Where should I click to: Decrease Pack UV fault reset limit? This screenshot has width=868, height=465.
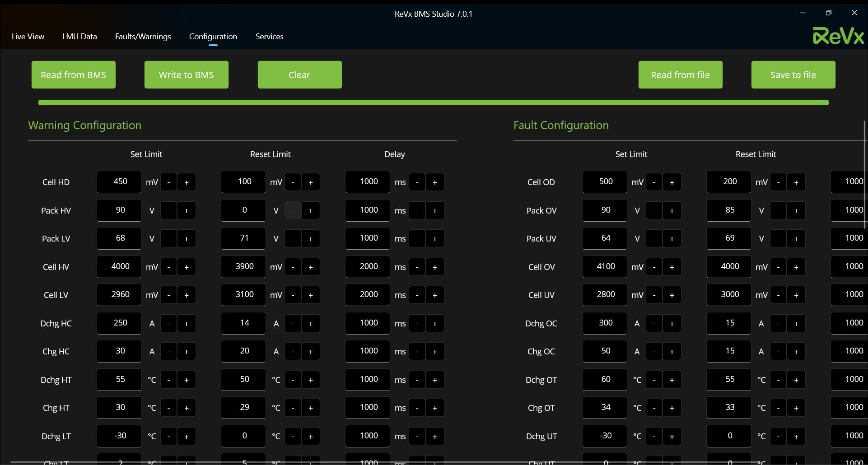click(x=778, y=239)
